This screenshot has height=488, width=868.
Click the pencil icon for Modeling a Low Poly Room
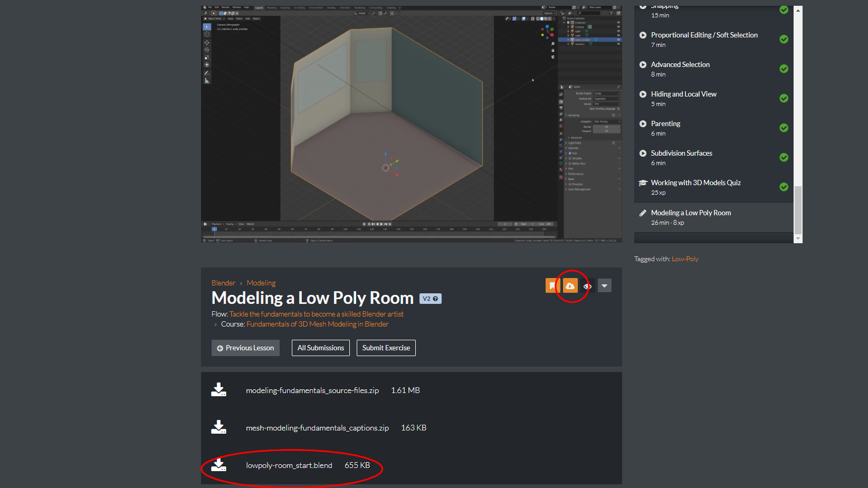(643, 213)
